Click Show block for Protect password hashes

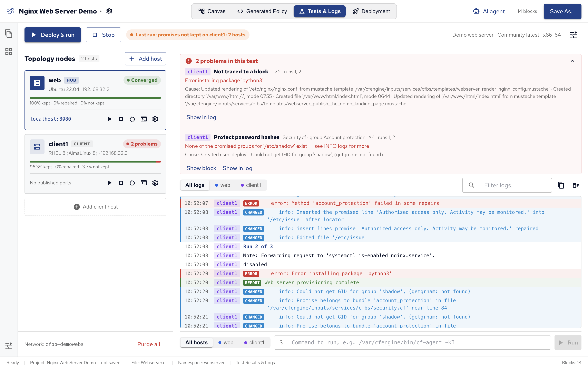tap(201, 168)
